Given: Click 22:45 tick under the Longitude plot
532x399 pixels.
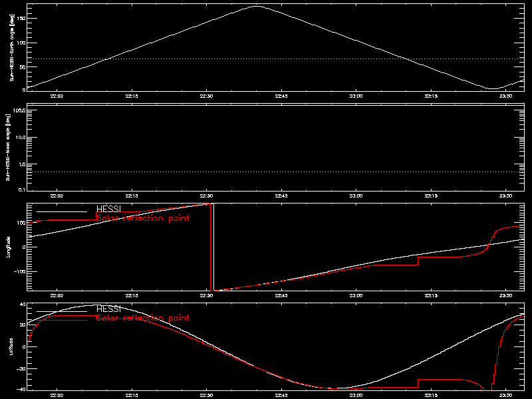Looking at the screenshot, I should [281, 296].
